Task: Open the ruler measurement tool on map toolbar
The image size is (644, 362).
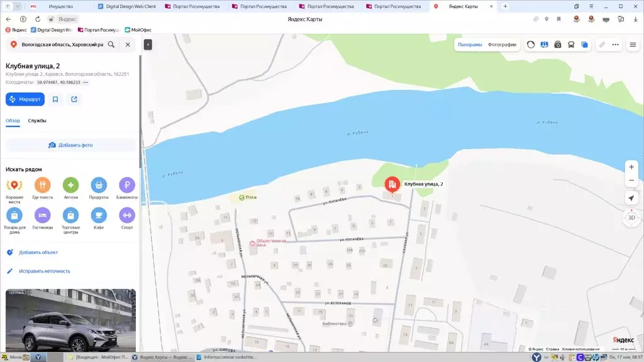Action: coord(602,45)
